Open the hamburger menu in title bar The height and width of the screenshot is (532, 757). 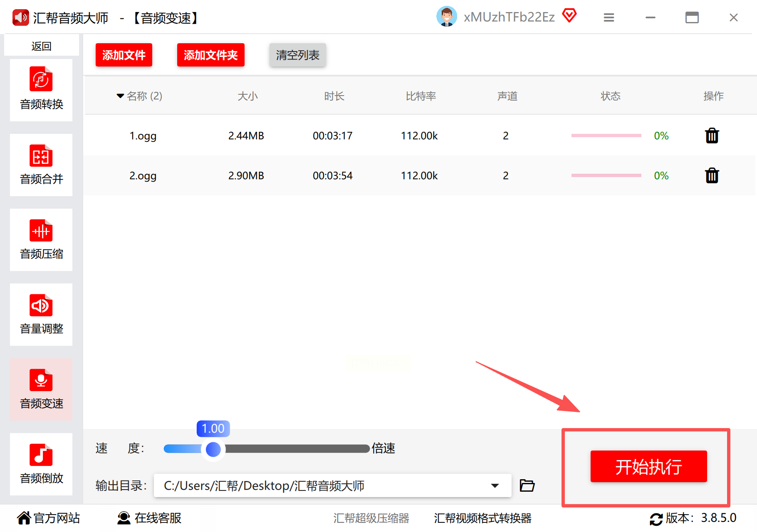click(609, 17)
